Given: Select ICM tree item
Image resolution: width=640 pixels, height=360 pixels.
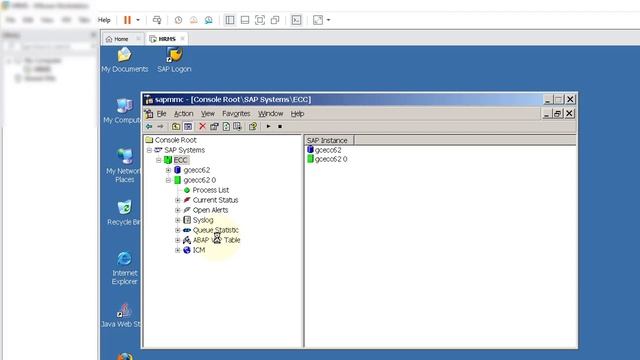Looking at the screenshot, I should [199, 250].
